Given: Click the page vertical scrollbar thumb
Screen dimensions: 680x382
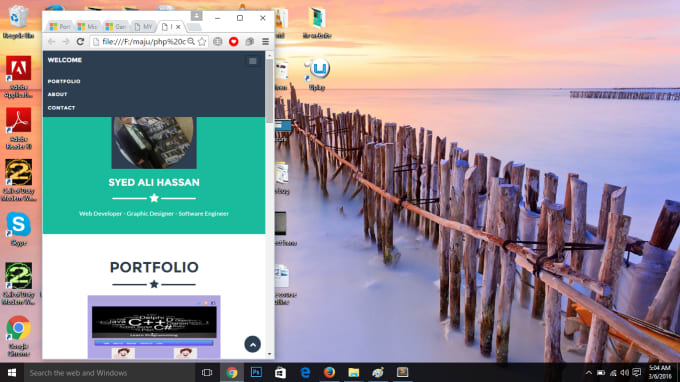Looking at the screenshot, I should tap(269, 91).
